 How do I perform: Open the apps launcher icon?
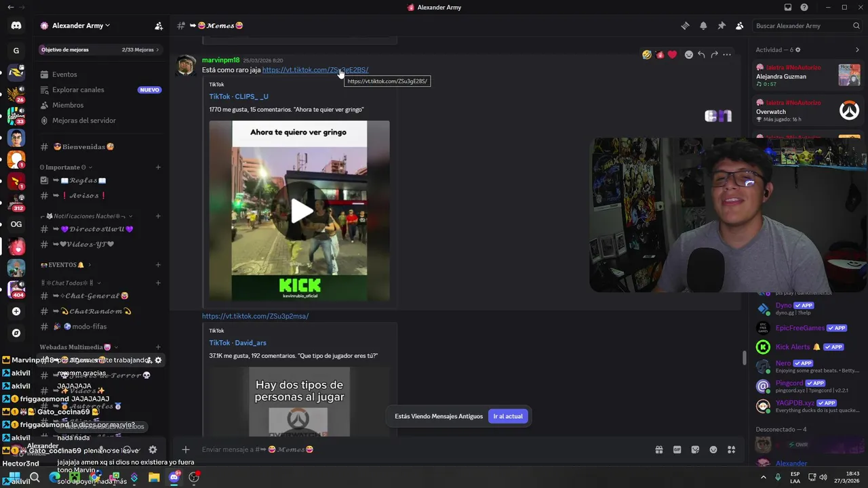(732, 449)
